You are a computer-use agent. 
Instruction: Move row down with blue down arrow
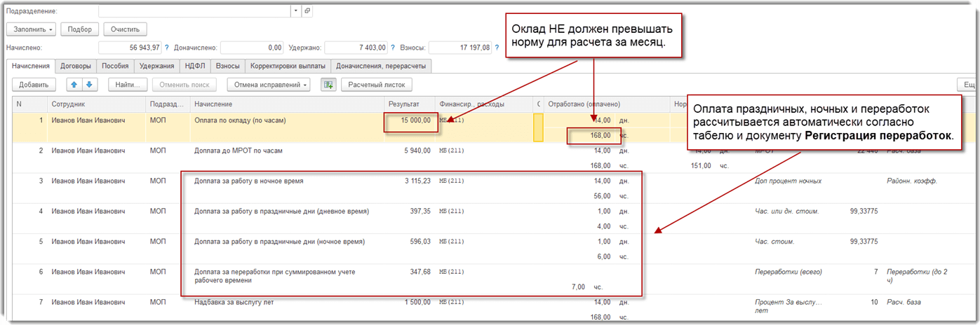tap(88, 85)
